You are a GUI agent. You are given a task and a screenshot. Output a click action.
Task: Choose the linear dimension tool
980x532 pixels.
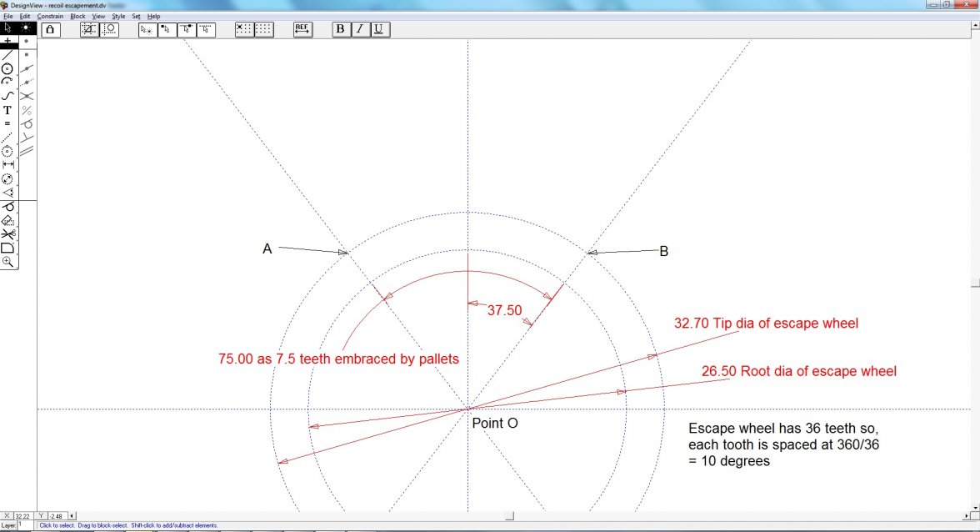[7, 165]
